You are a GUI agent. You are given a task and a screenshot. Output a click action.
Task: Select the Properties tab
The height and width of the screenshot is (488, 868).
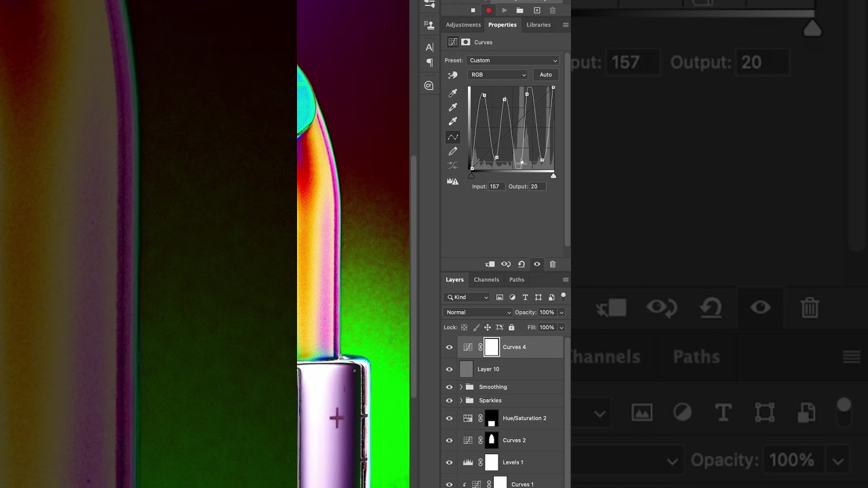(502, 25)
